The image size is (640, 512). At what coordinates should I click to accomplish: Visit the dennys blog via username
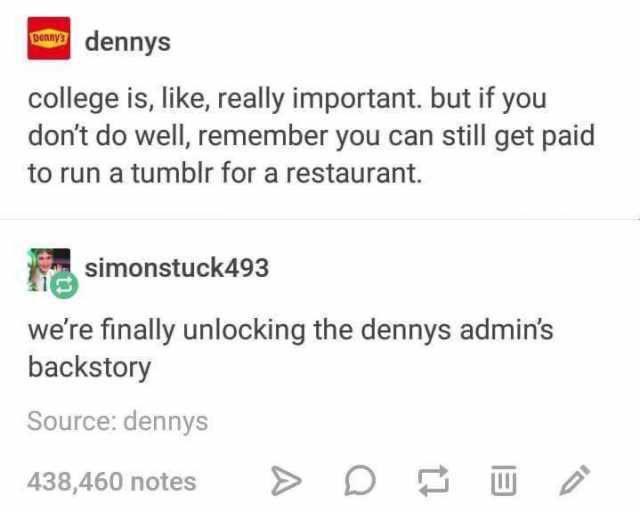[x=128, y=42]
